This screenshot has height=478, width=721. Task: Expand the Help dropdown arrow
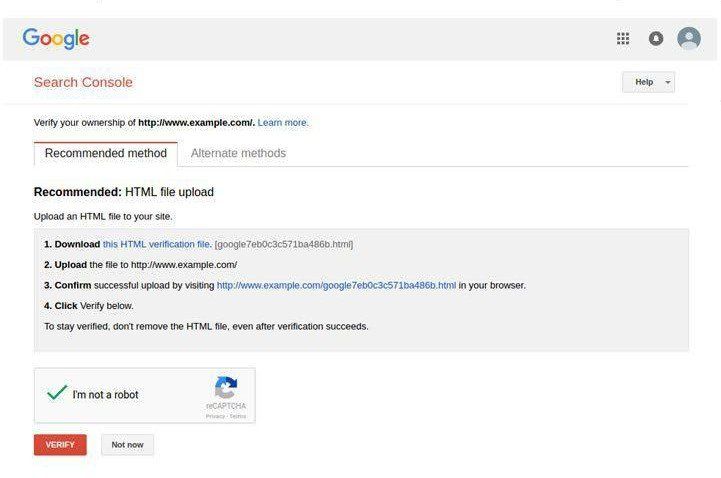point(668,82)
